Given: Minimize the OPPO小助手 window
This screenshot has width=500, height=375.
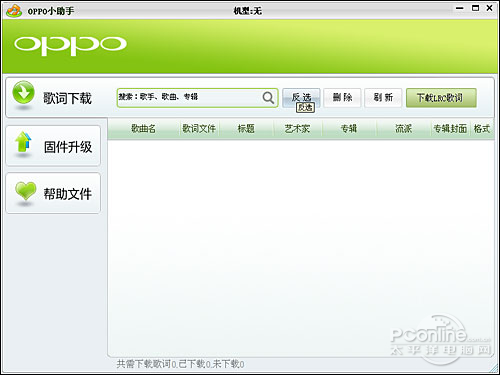Looking at the screenshot, I should 460,8.
